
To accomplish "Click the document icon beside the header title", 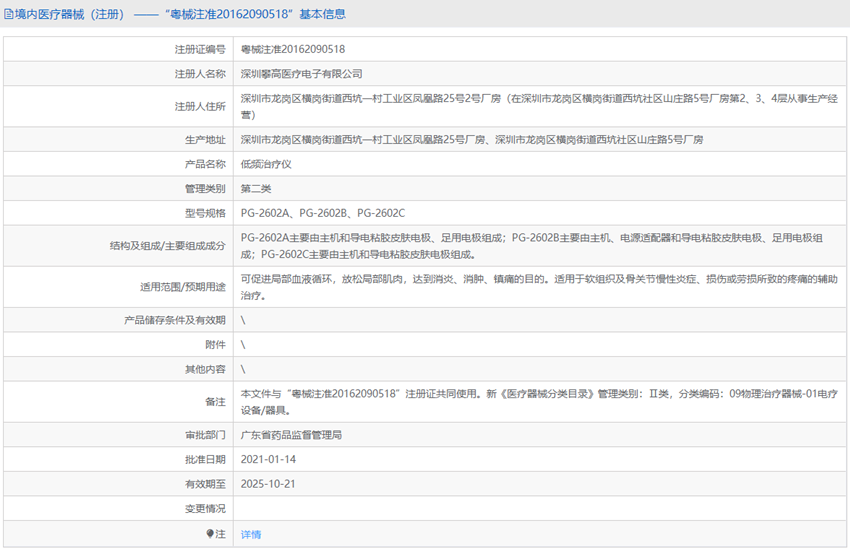I will pos(9,14).
